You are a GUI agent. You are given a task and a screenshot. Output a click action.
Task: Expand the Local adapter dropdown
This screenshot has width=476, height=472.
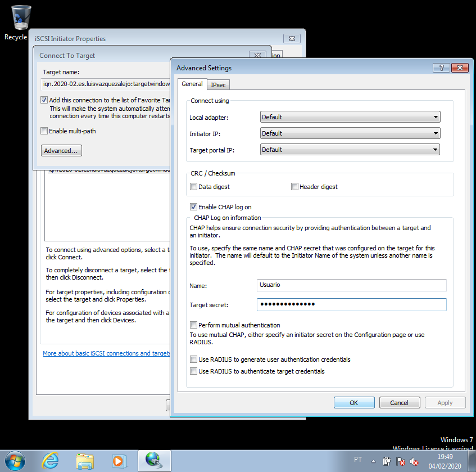[350, 117]
